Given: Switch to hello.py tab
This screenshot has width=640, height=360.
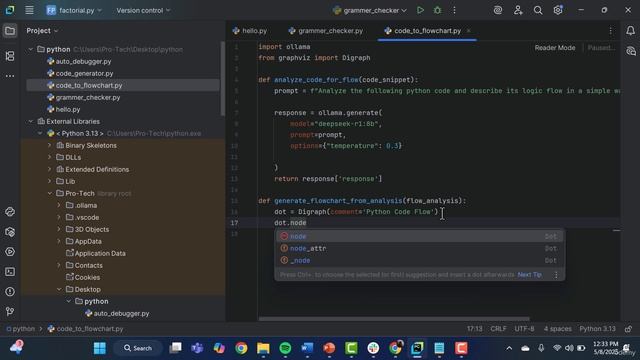Looking at the screenshot, I should tap(249, 31).
